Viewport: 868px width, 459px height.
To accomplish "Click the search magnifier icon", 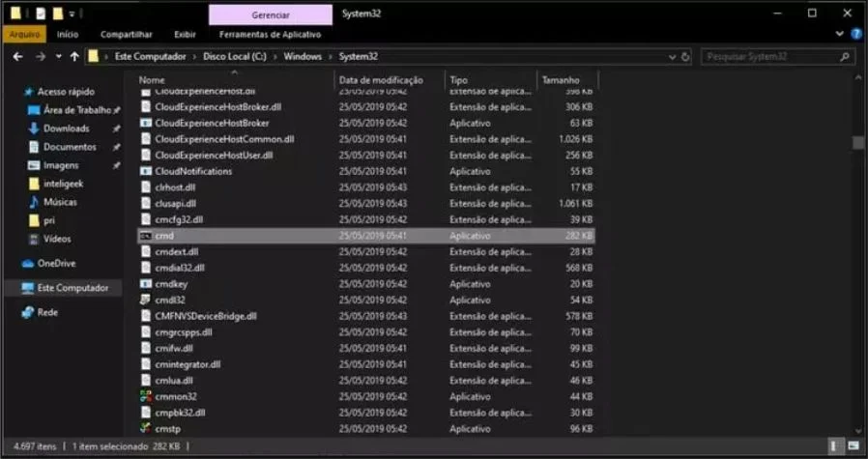I will [845, 56].
